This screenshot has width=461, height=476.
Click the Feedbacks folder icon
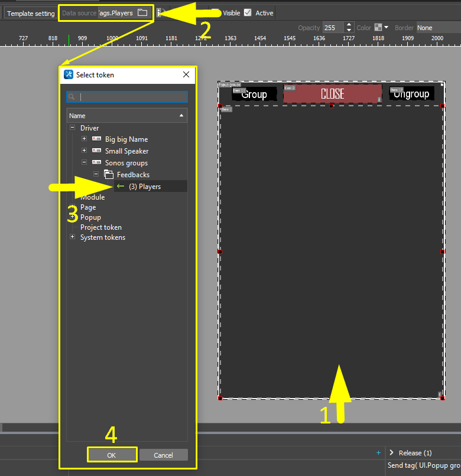pyautogui.click(x=108, y=175)
